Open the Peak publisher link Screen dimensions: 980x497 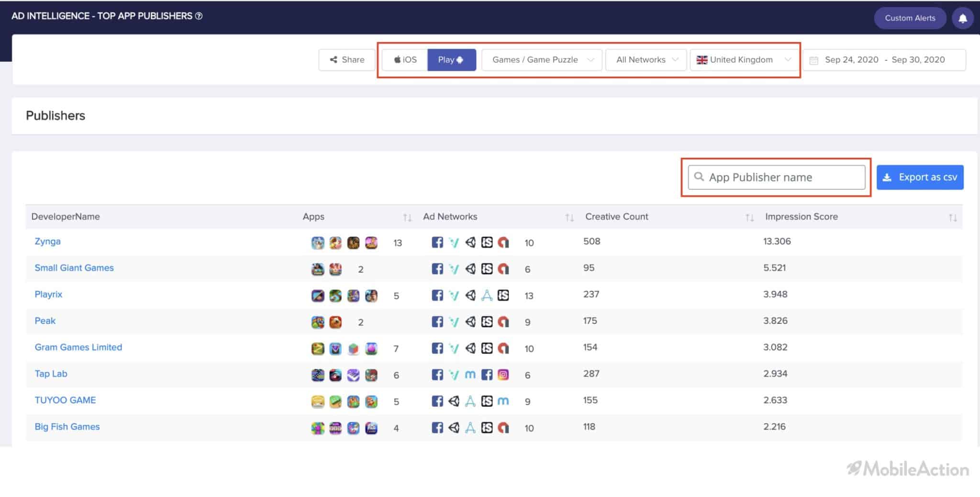[x=45, y=320]
